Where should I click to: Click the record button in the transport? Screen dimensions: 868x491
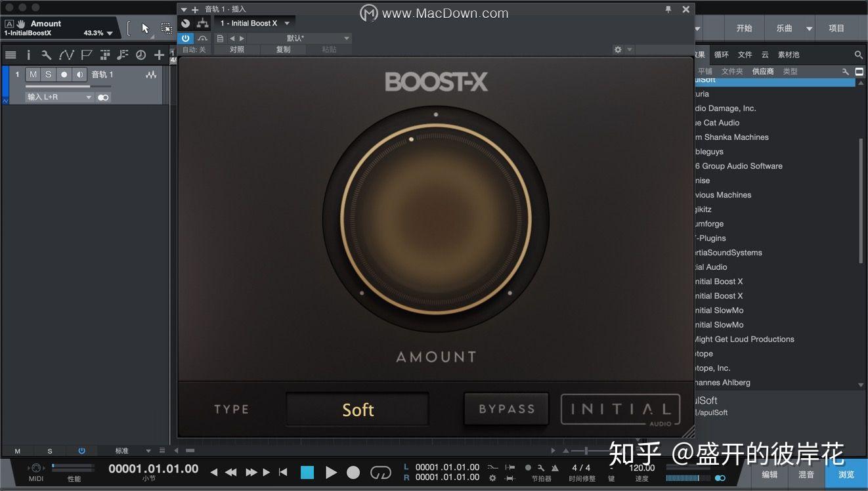tap(353, 472)
